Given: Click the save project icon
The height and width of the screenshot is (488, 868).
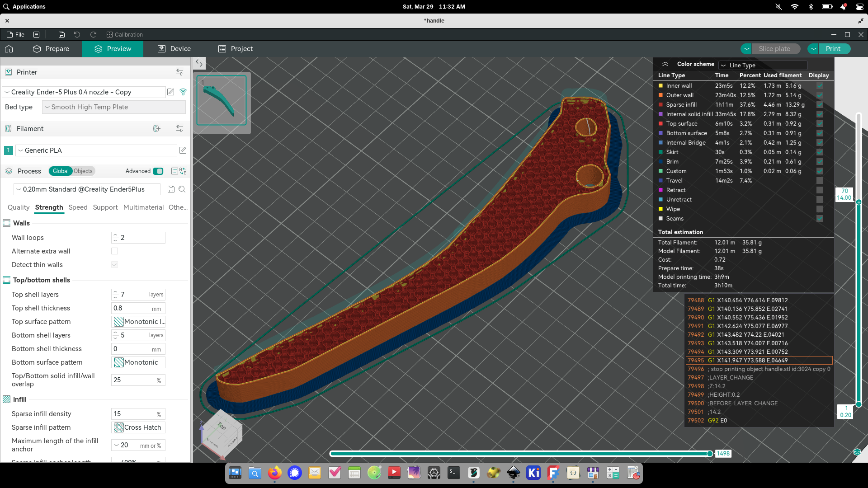Looking at the screenshot, I should click(x=61, y=34).
